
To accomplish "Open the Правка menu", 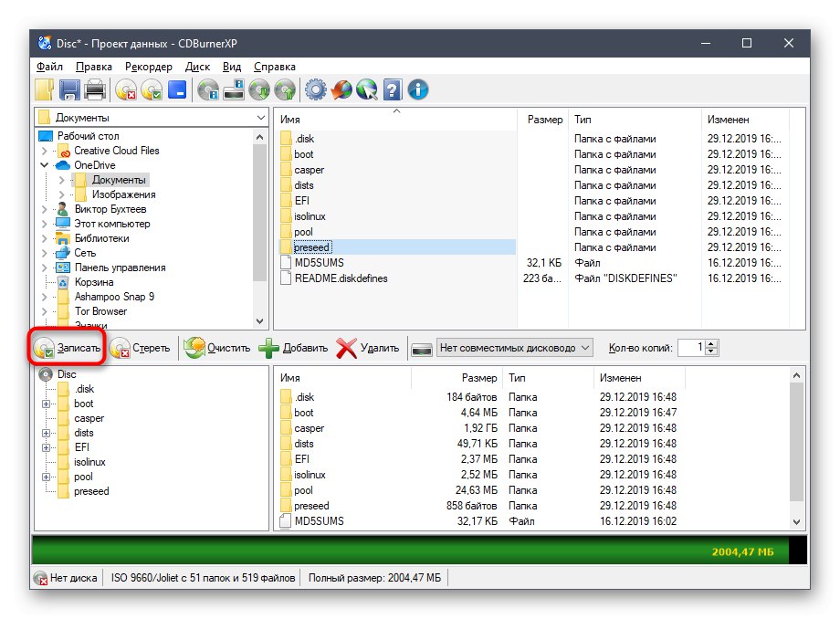I will tap(94, 67).
